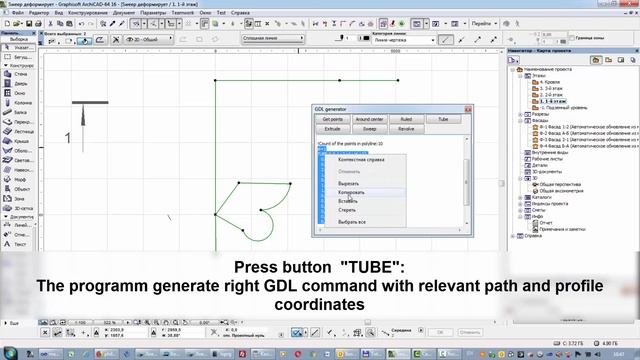Select 1. 1-й этаж story in navigator
The image size is (640, 360).
(553, 101)
